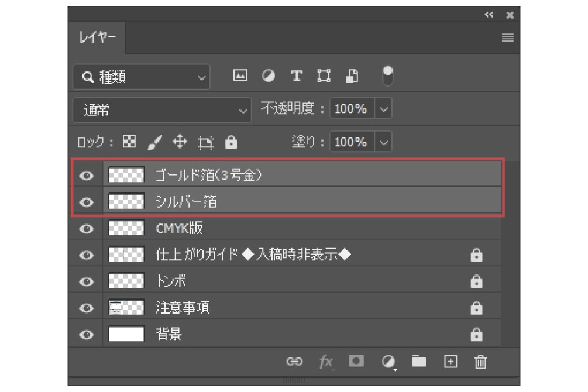This screenshot has width=588, height=392.
Task: Filter layers by adjustment layer type
Action: (268, 76)
